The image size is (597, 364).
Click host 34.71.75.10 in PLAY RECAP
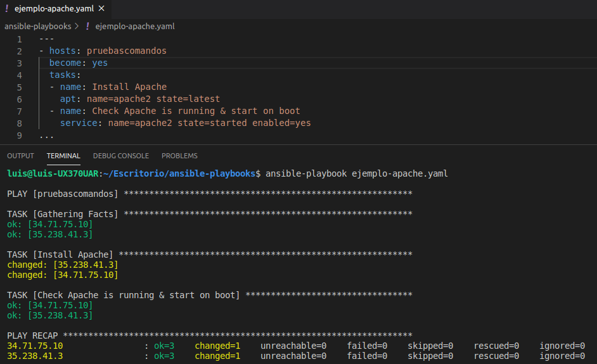(35, 346)
